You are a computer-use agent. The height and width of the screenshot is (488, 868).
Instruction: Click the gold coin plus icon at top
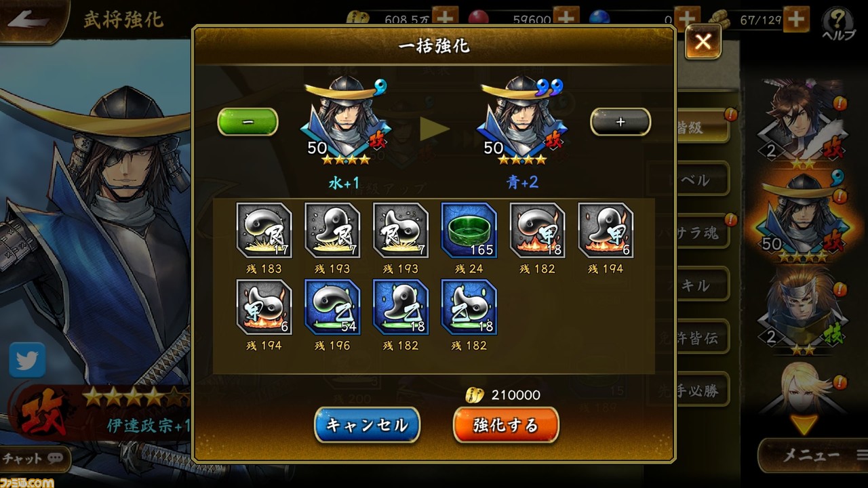444,19
